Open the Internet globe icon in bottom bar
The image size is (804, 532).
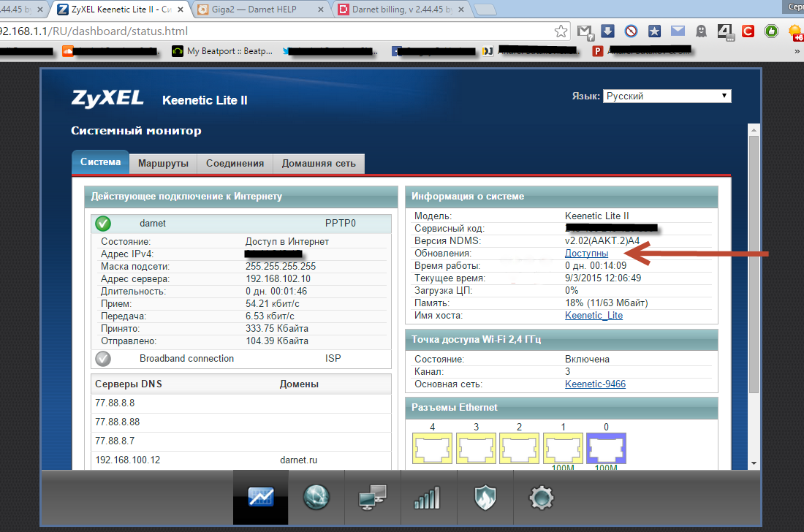point(316,497)
